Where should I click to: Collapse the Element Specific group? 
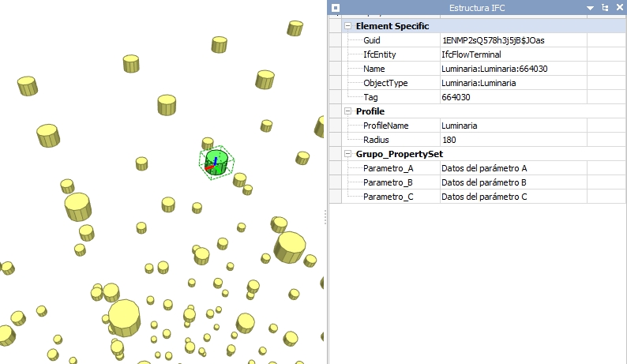click(x=347, y=26)
